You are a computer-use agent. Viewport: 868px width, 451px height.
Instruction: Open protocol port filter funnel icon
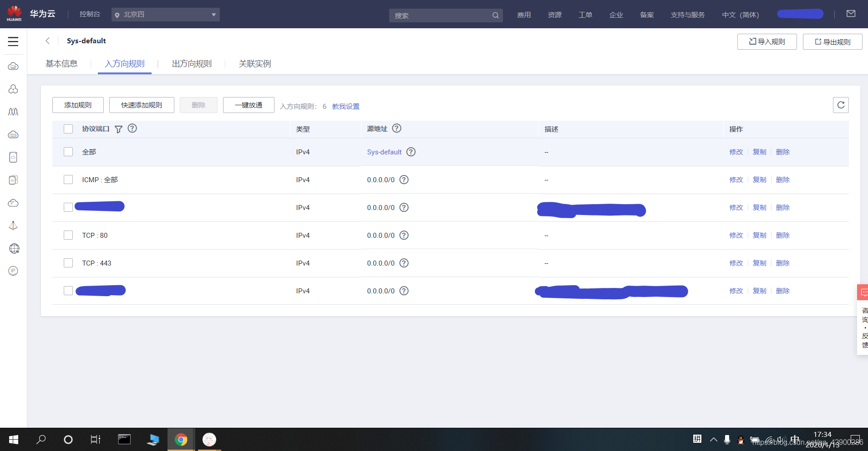point(118,129)
